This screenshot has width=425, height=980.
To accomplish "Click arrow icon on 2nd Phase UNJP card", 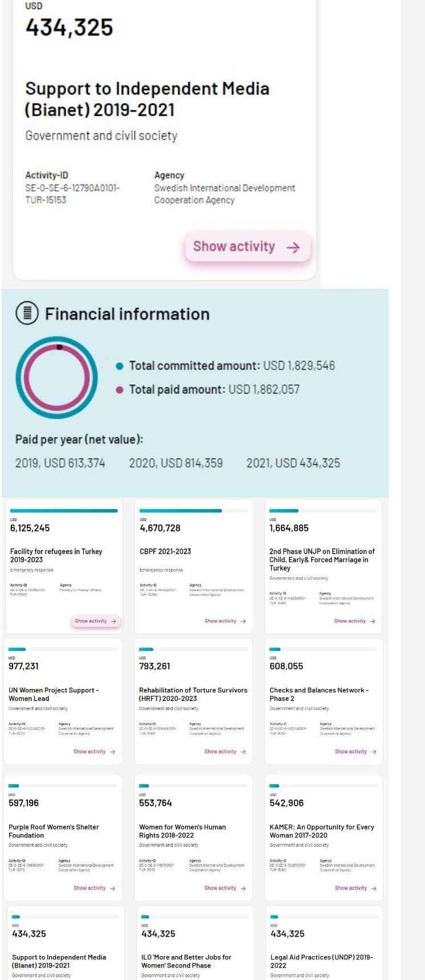I will click(x=373, y=621).
